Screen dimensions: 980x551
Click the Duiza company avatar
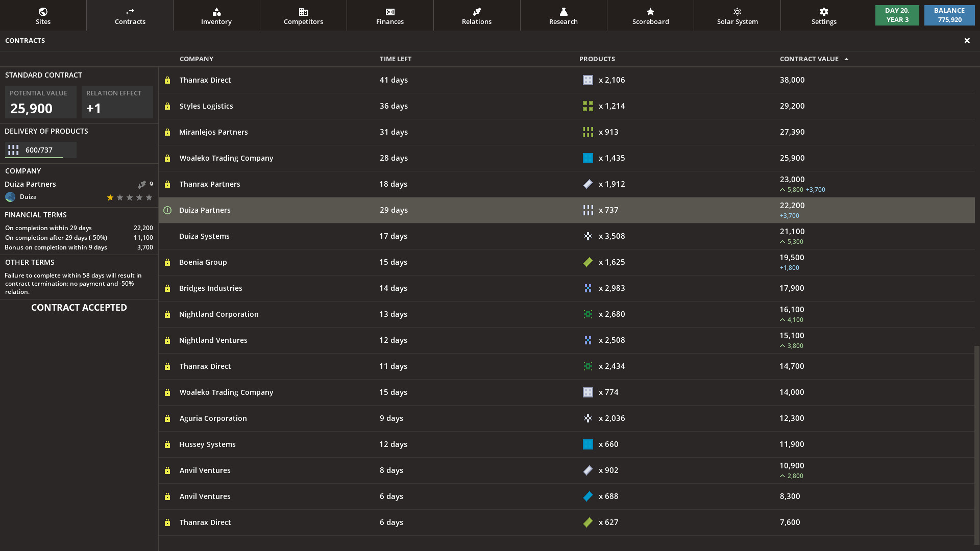pyautogui.click(x=10, y=197)
